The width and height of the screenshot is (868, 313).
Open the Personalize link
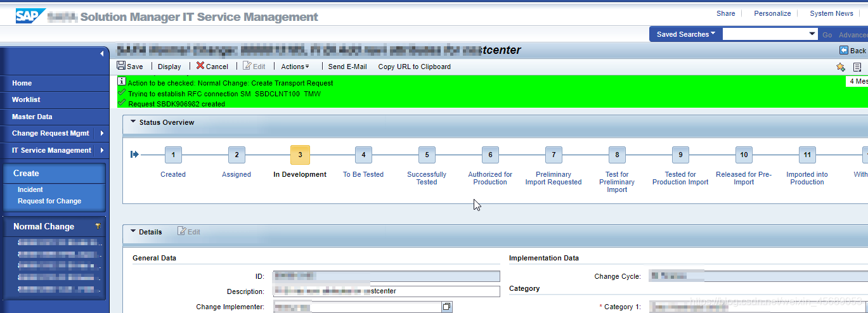click(x=772, y=13)
